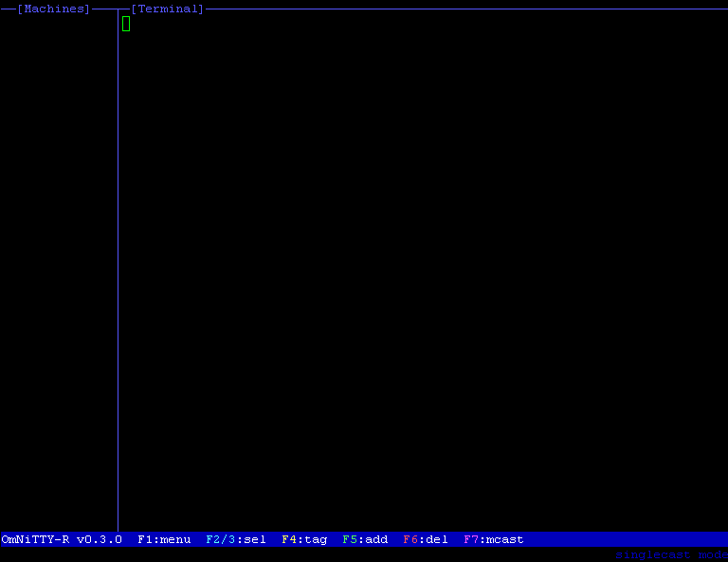
Task: Open the menu via F1:menu label
Action: [x=164, y=539]
